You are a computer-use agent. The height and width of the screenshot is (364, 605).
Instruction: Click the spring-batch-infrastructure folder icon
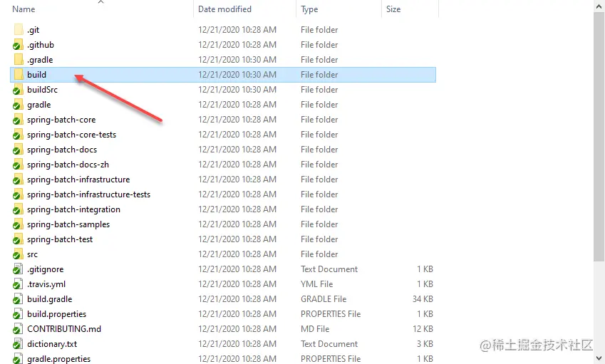[18, 180]
